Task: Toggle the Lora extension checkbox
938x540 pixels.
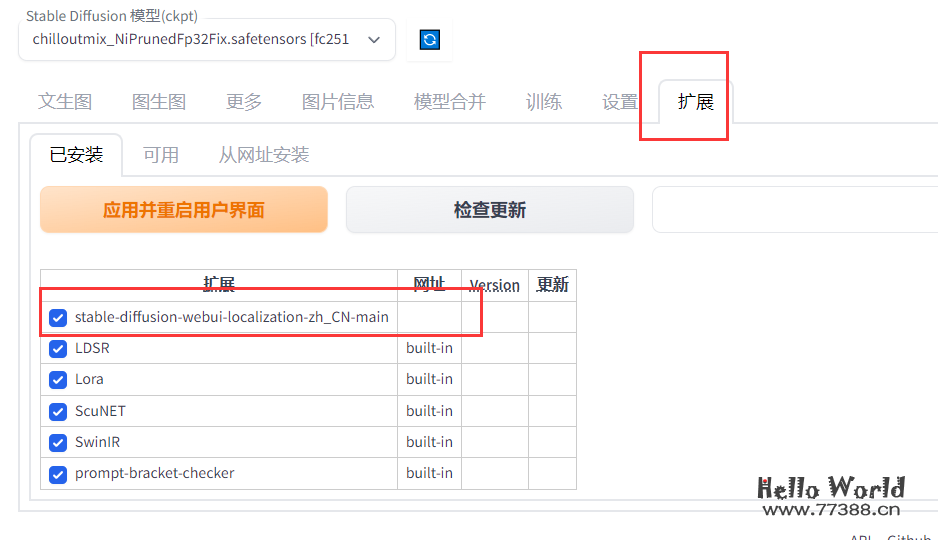Action: (x=58, y=380)
